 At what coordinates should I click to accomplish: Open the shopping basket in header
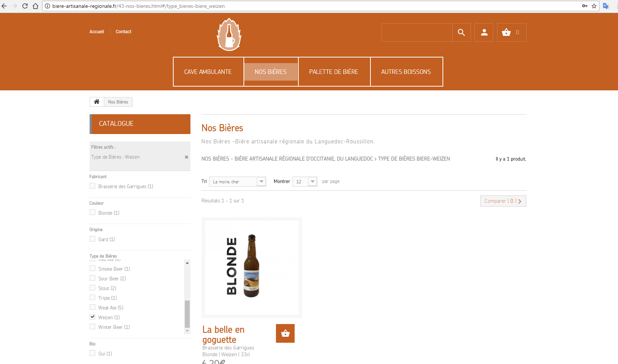click(512, 32)
